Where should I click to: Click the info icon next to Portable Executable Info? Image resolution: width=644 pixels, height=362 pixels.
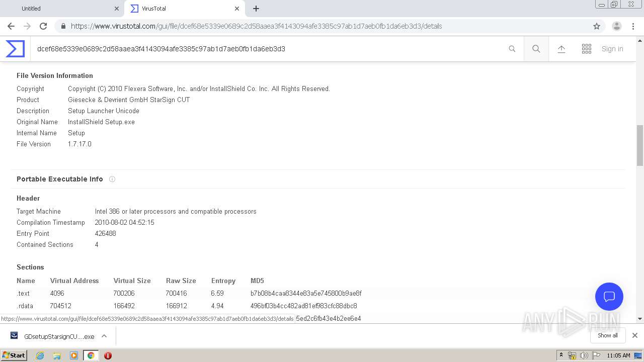pyautogui.click(x=112, y=179)
